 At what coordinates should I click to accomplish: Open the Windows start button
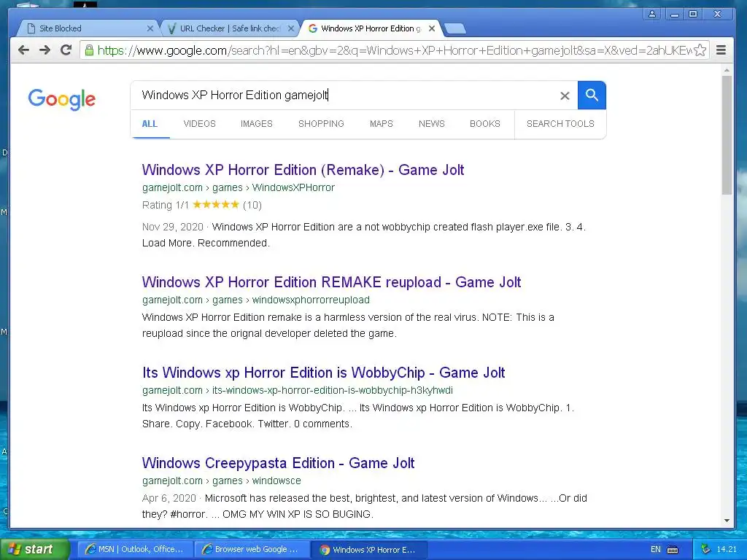[x=34, y=550]
